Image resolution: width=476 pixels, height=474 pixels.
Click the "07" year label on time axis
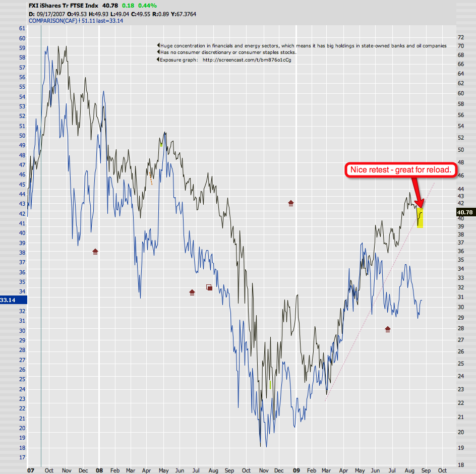coord(31,470)
